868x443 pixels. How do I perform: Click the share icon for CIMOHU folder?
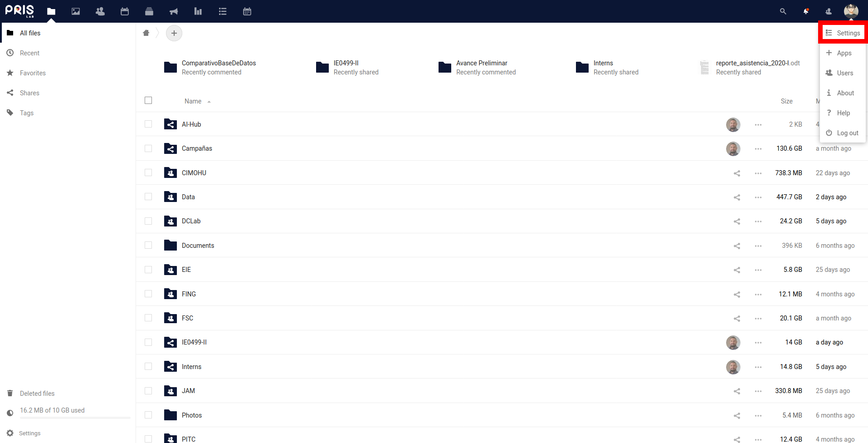coord(737,173)
